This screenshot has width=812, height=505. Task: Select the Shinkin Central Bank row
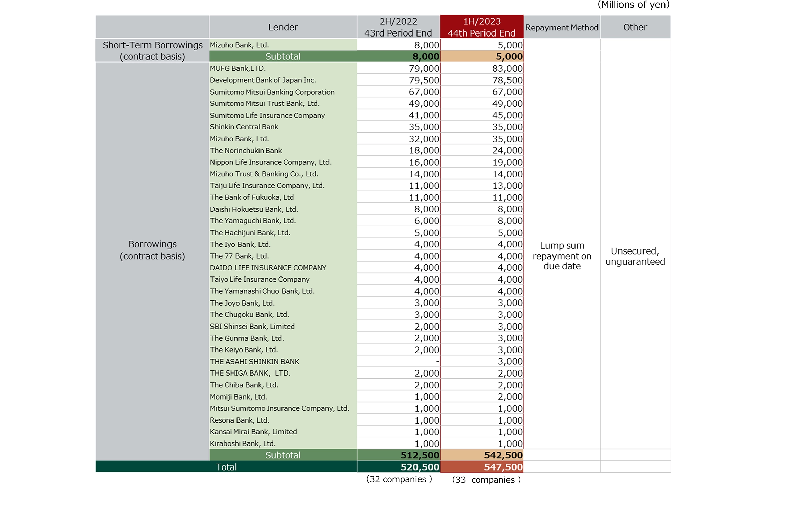[366, 127]
